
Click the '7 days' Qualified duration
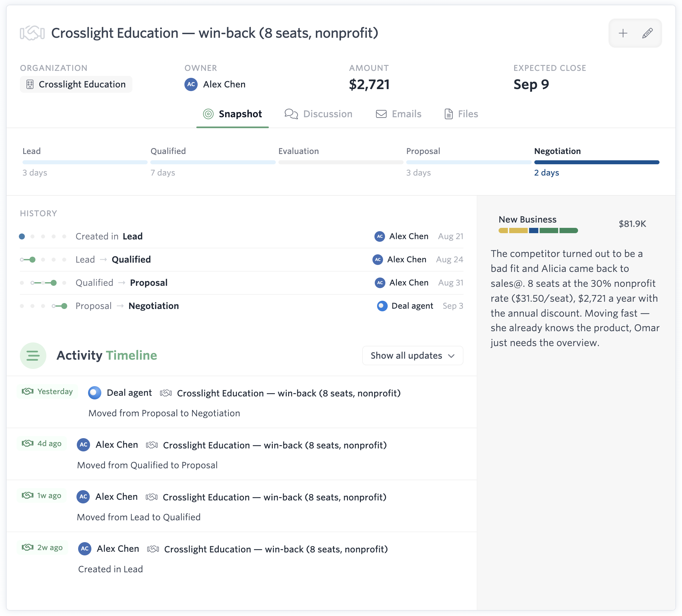163,173
